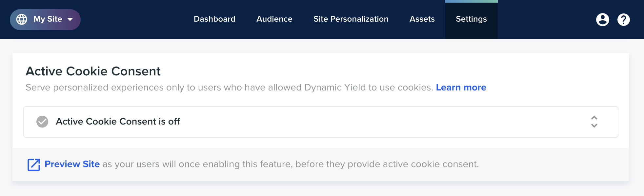
Task: Click the My Site selector button
Action: coord(45,20)
